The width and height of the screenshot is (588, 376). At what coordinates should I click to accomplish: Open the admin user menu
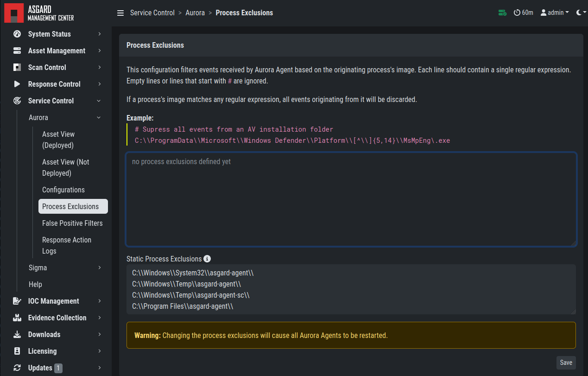click(555, 13)
